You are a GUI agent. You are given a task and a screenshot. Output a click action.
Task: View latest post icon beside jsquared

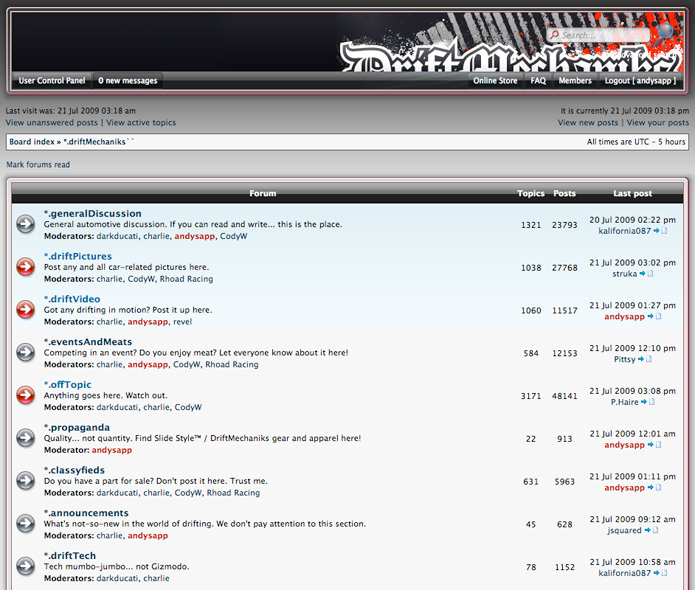click(x=651, y=531)
